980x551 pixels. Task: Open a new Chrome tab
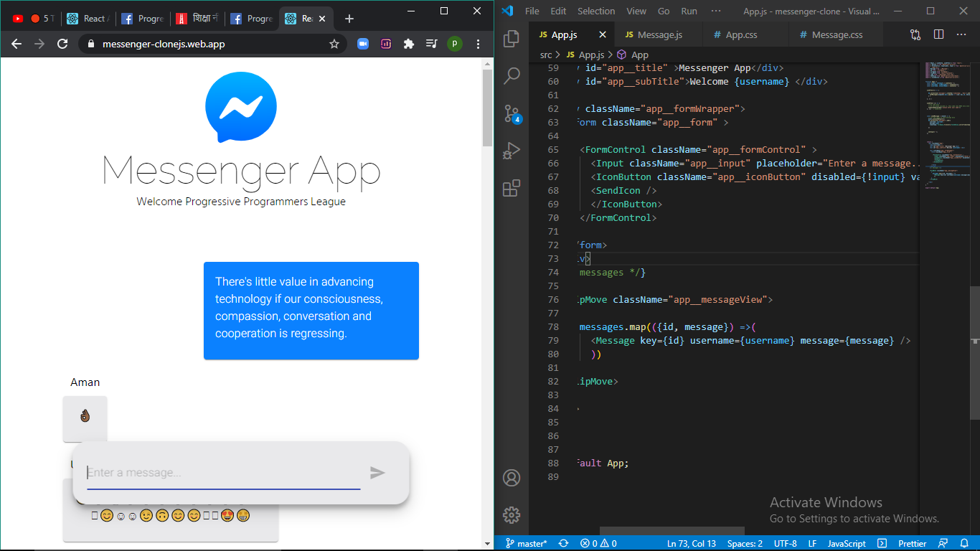click(x=349, y=19)
